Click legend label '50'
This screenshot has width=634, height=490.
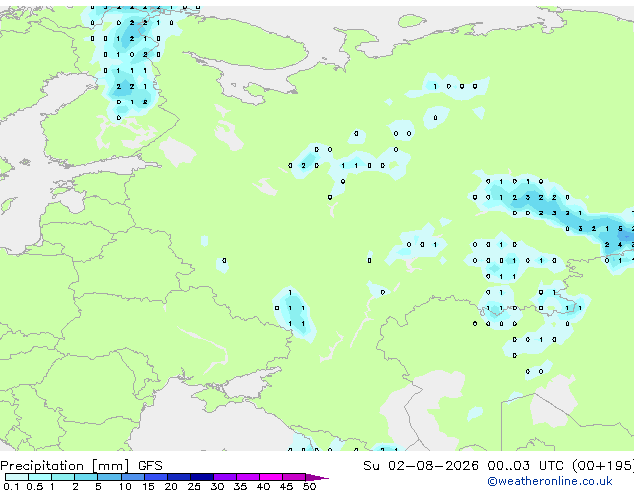309,486
